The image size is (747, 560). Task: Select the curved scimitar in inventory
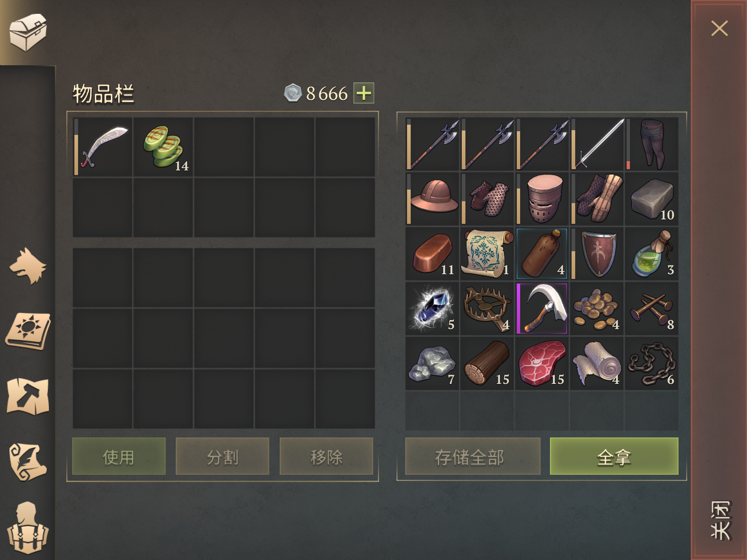(x=103, y=147)
